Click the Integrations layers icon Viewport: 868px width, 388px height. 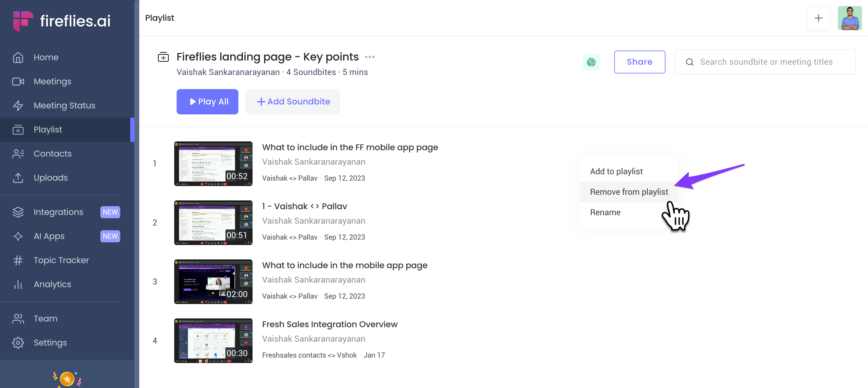click(18, 212)
